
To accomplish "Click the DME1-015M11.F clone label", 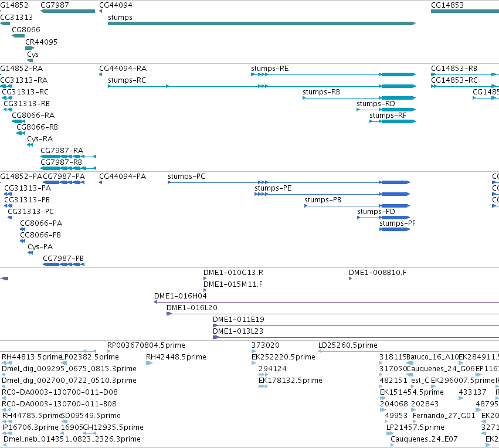I will pos(233,284).
